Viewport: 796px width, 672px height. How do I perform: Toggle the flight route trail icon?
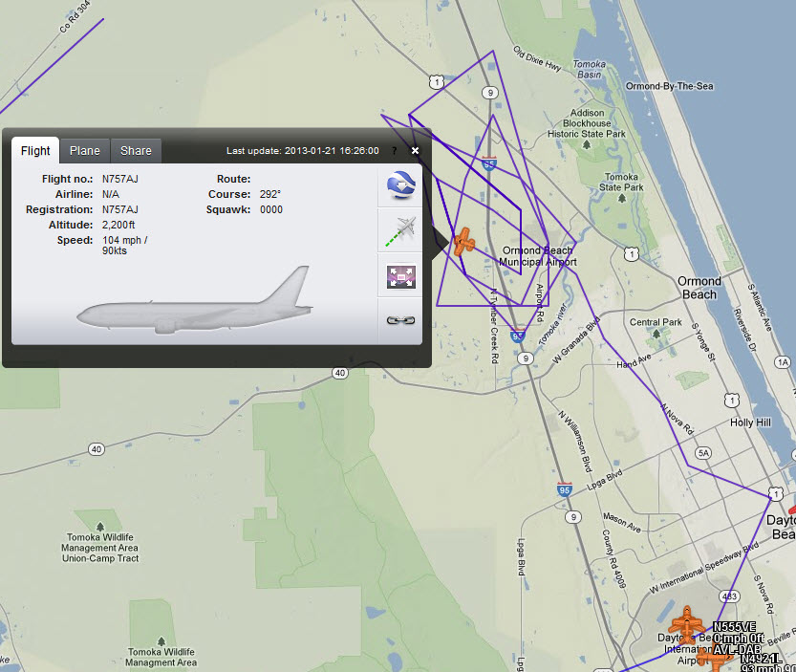(400, 230)
